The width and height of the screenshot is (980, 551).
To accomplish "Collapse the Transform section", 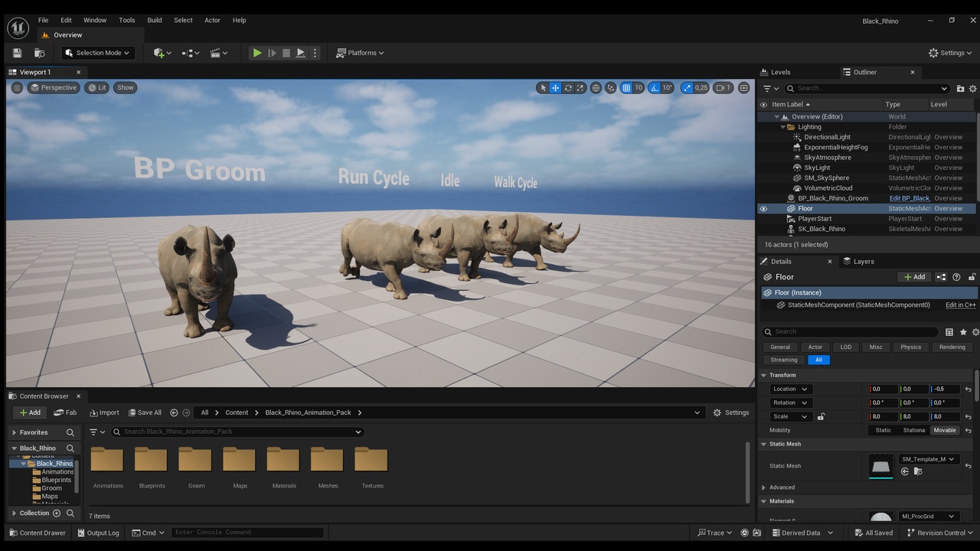I will [x=763, y=375].
